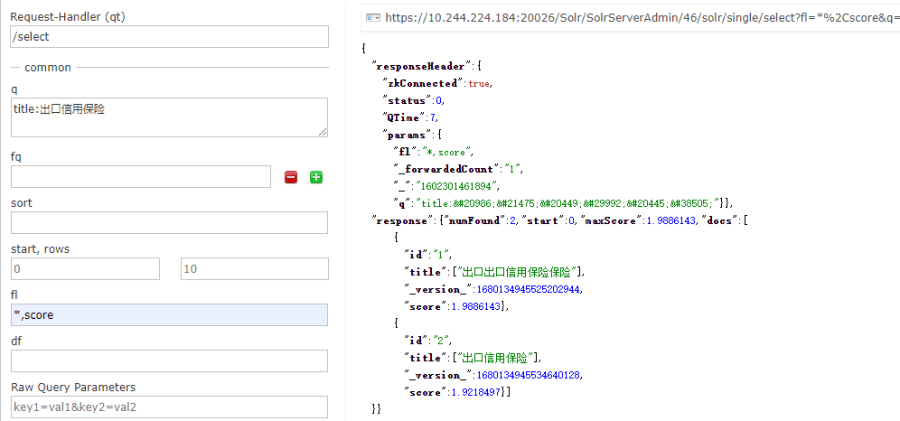
Task: Click the fl field containing *,score
Action: (169, 315)
